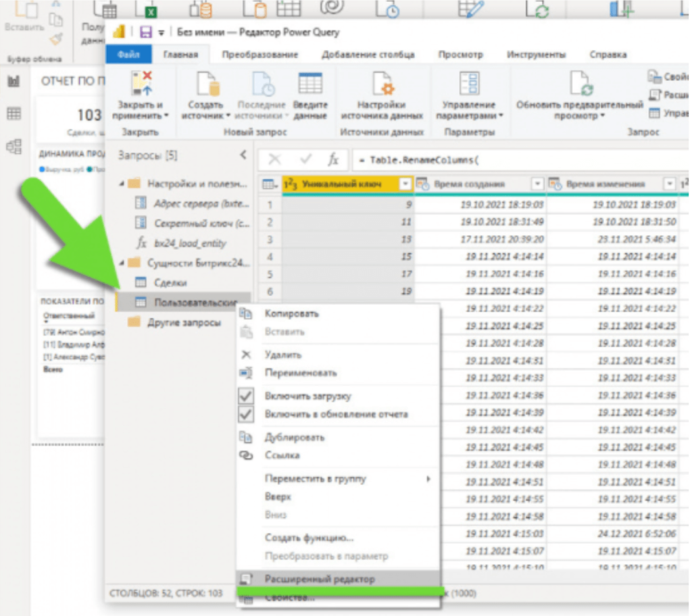Viewport: 692px width, 616px height.
Task: Open Report view icon in left sidebar
Action: pos(14,82)
